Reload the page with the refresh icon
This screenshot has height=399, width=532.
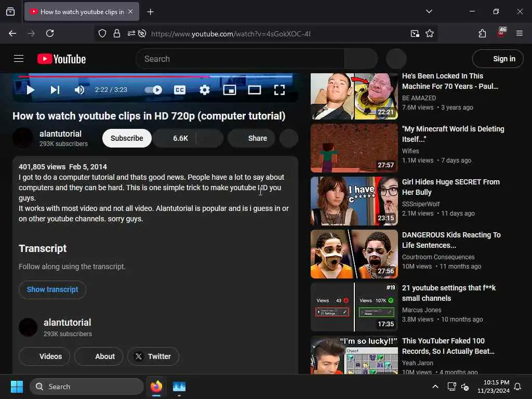50,33
